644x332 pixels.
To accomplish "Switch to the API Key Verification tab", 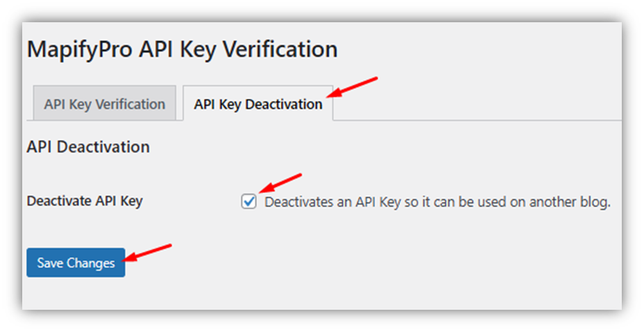I will click(x=105, y=103).
